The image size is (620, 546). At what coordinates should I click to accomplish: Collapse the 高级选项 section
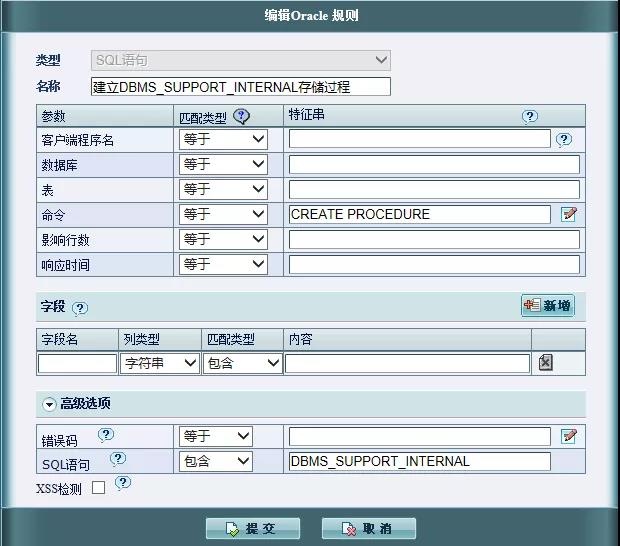(x=49, y=404)
